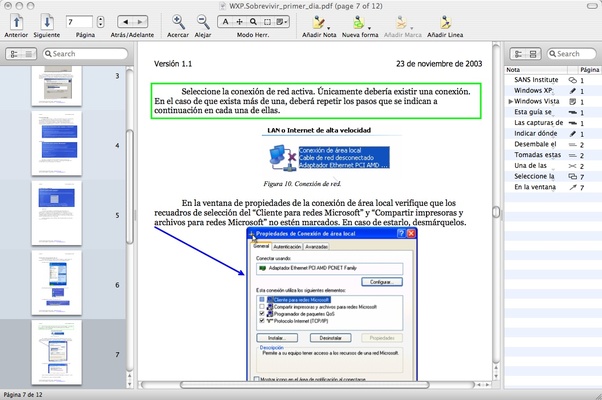Click the box note icon beside Seleccione la
This screenshot has height=400, width=602.
(572, 177)
